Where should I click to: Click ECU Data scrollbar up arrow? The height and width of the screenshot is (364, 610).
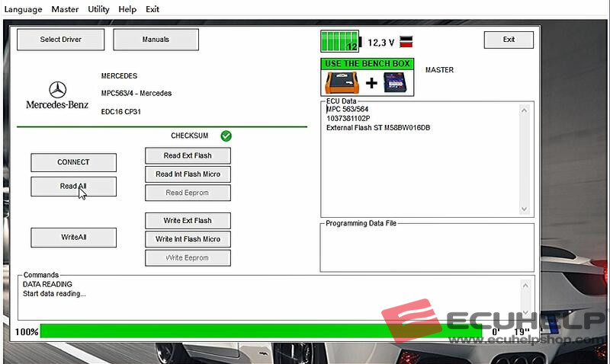click(524, 110)
